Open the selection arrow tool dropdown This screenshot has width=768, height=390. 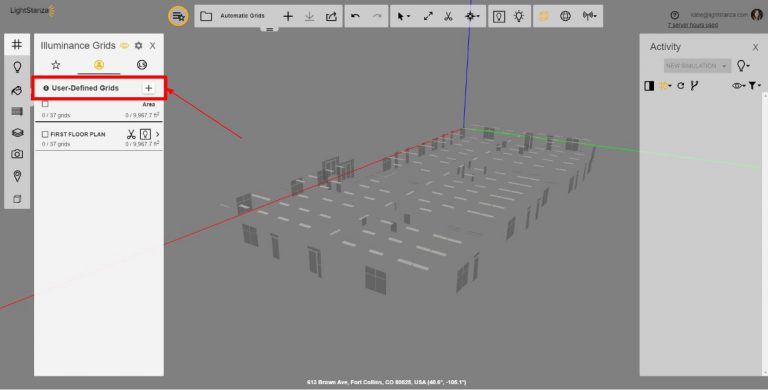[403, 16]
